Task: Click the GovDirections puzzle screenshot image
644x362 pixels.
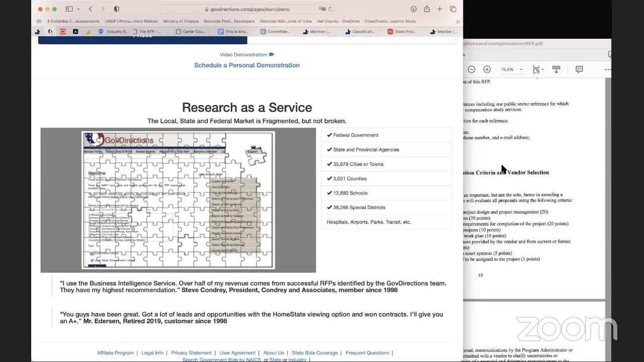Action: pyautogui.click(x=178, y=200)
